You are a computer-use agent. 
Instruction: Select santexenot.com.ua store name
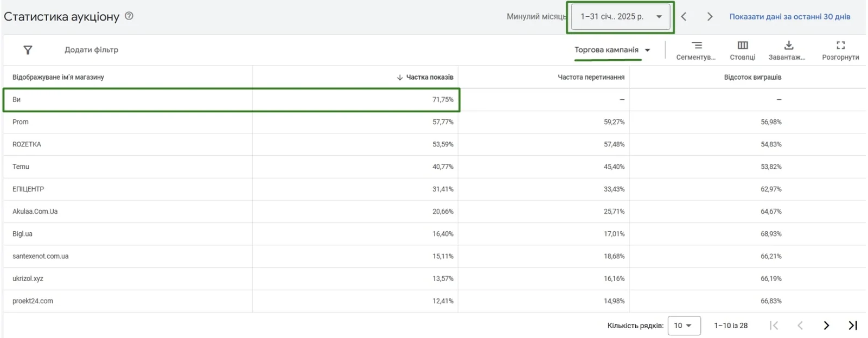coord(40,256)
